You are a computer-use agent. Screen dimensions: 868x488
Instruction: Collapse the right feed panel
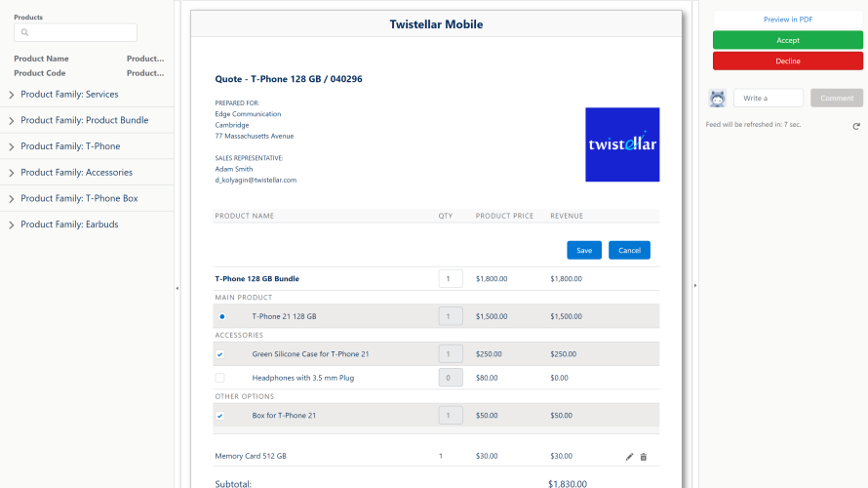click(x=695, y=286)
